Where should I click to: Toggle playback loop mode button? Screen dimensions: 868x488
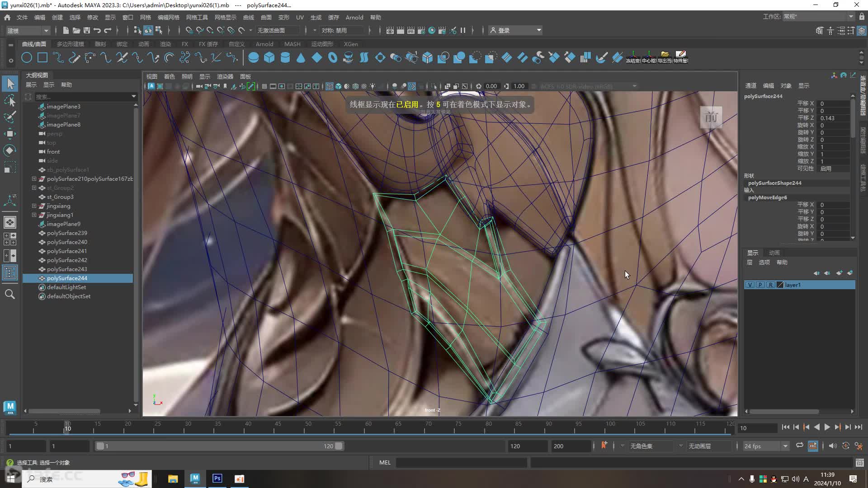pos(800,446)
